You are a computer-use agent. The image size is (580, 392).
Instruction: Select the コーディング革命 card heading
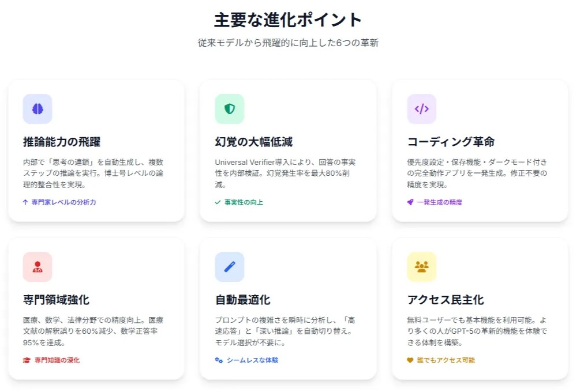point(451,142)
